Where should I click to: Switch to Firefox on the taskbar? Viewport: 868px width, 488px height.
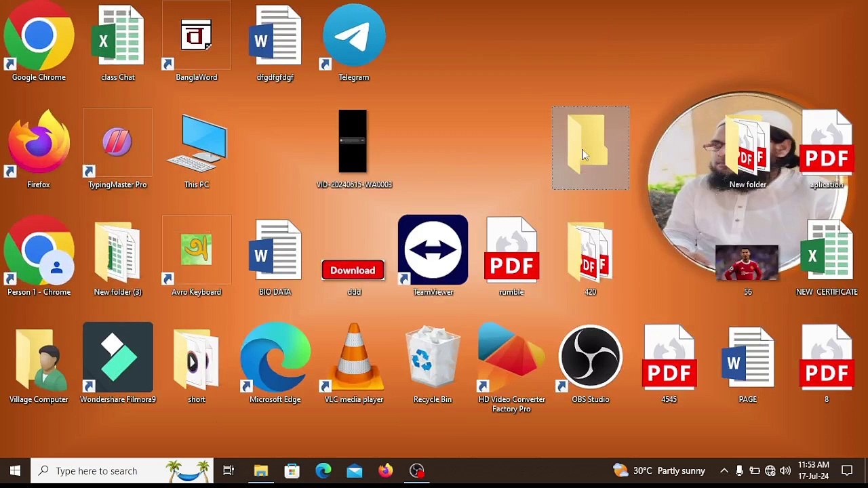386,471
